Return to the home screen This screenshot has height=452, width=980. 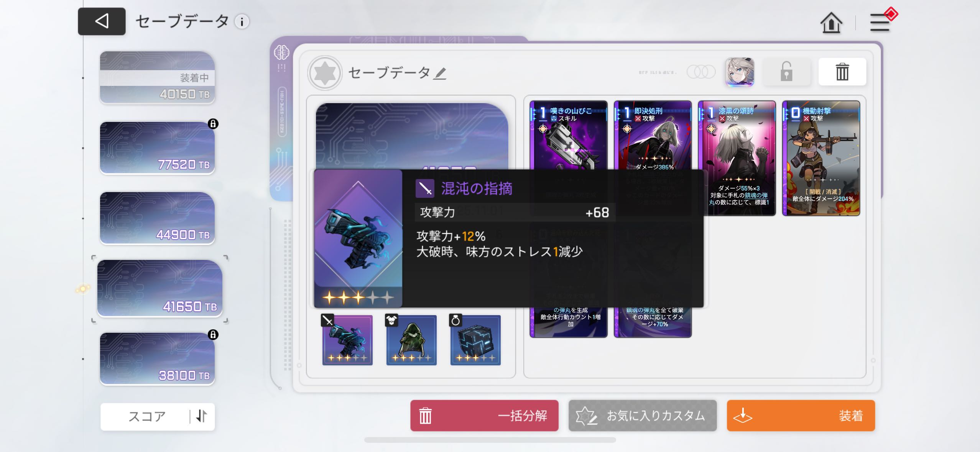pos(831,23)
